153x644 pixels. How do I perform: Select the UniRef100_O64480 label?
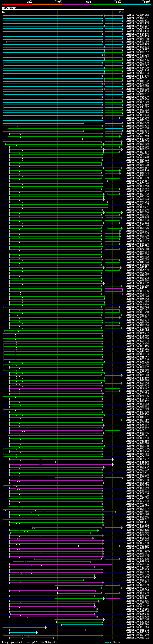pyautogui.click(x=137, y=31)
